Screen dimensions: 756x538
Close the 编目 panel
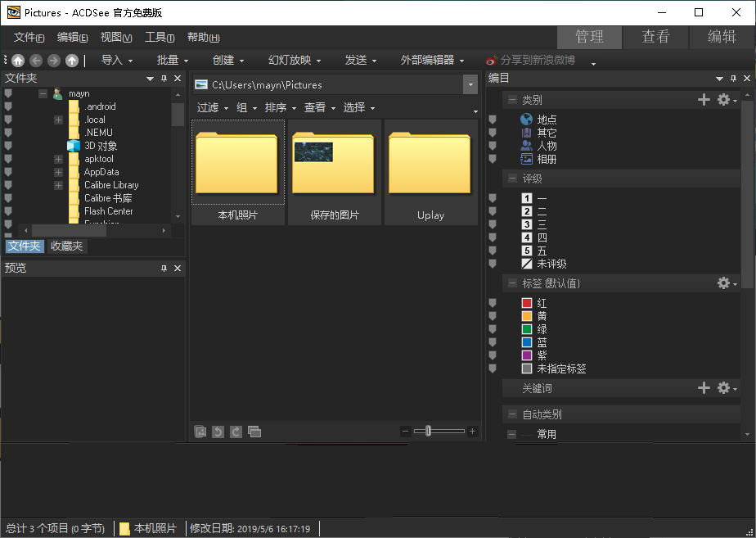coord(747,78)
